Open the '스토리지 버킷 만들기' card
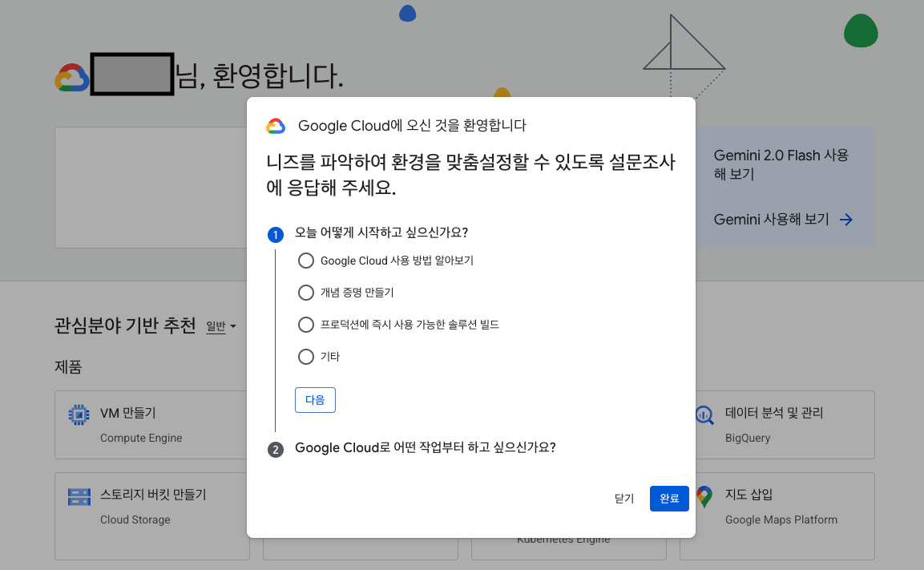Screen dimensions: 924x570 152,516
